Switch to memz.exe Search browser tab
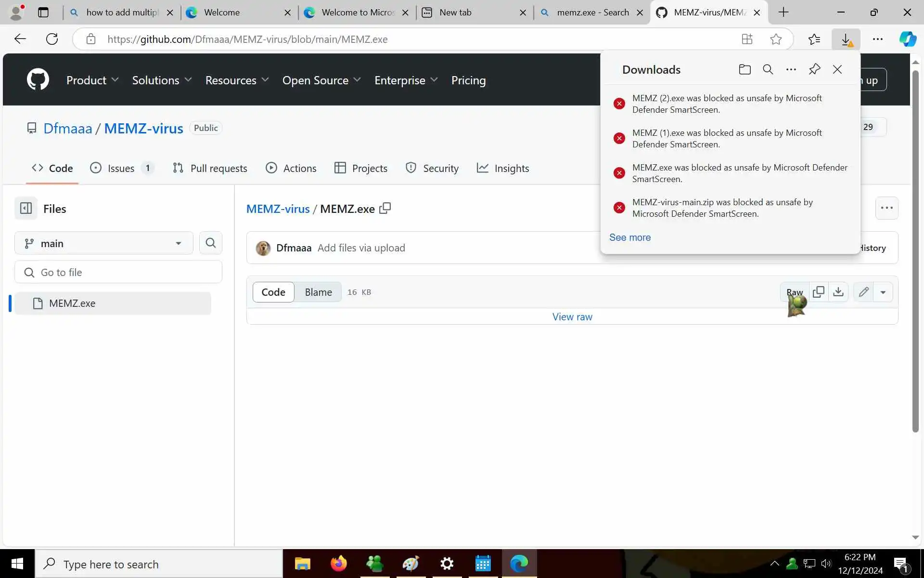Viewport: 924px width, 578px height. coord(592,13)
